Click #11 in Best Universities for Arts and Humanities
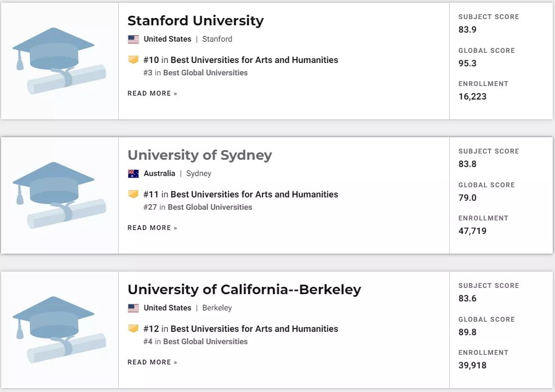 tap(241, 194)
